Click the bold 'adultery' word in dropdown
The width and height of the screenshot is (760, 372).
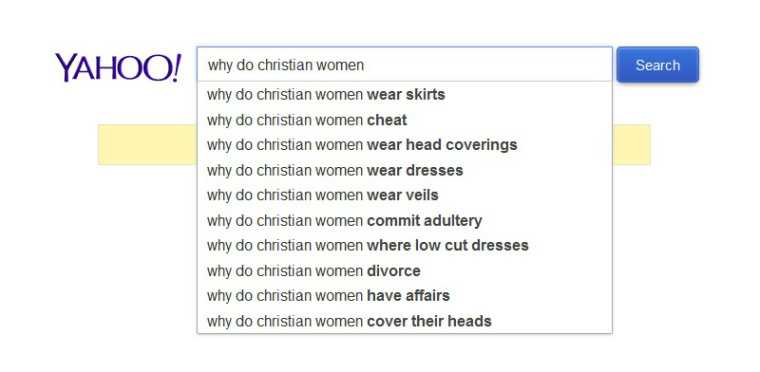(453, 221)
